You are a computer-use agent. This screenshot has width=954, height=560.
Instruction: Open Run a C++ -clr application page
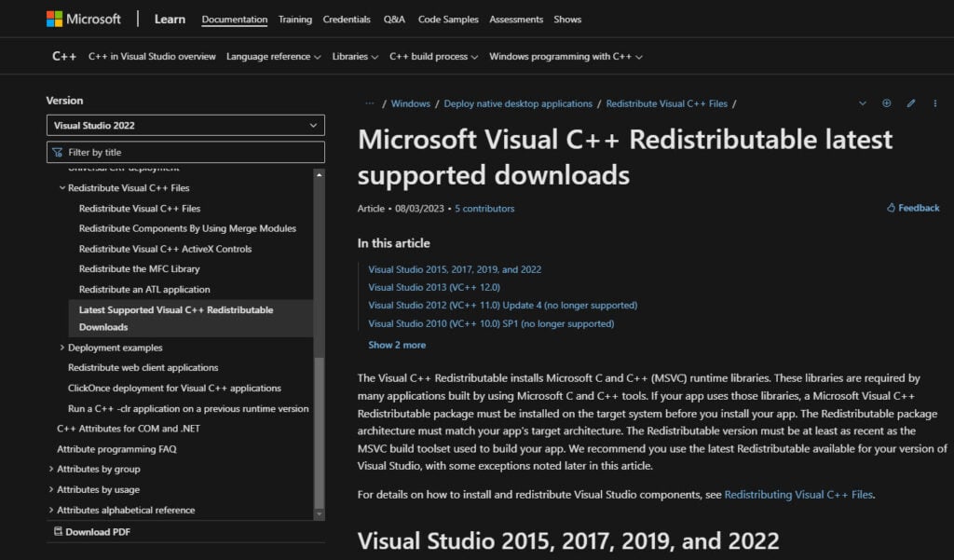[188, 409]
